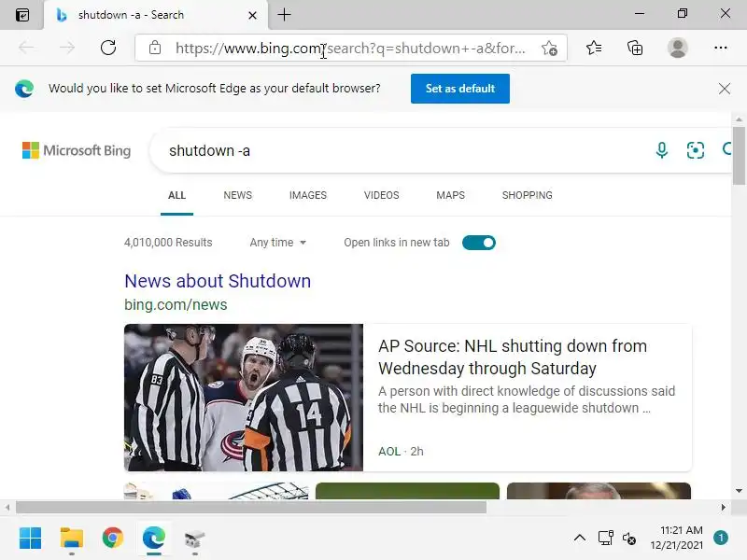Viewport: 747px width, 560px height.
Task: Switch to the VIDEOS tab
Action: click(382, 195)
